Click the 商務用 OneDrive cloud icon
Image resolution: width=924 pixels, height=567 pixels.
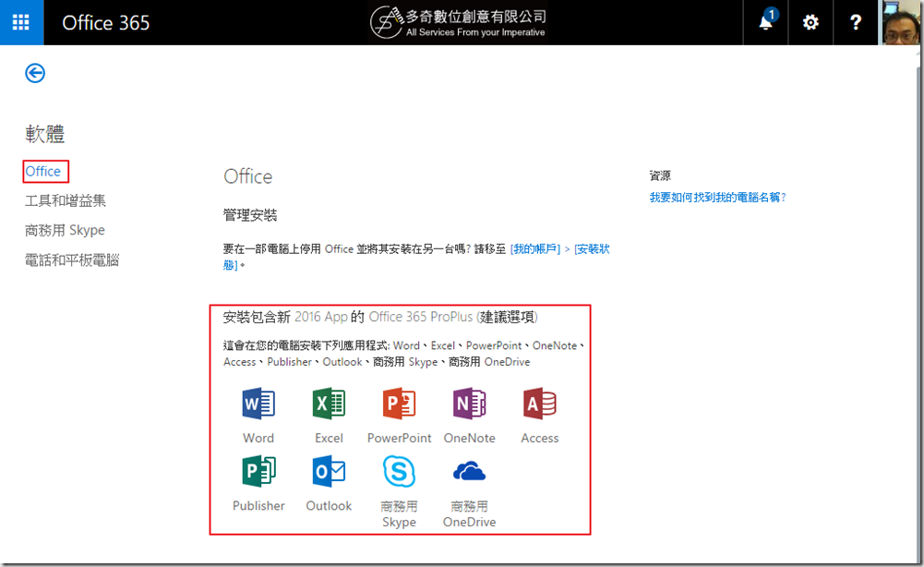coord(469,472)
